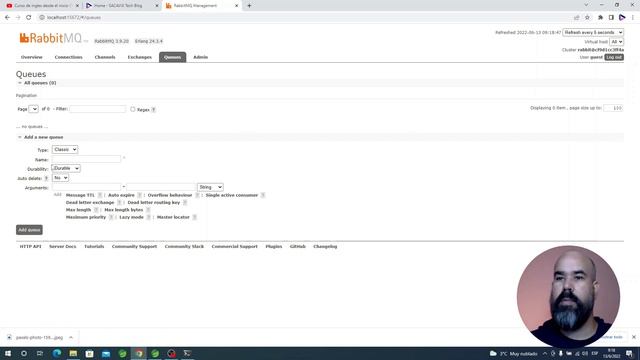This screenshot has width=640, height=360.
Task: Open the Page number dropdown
Action: click(x=33, y=109)
